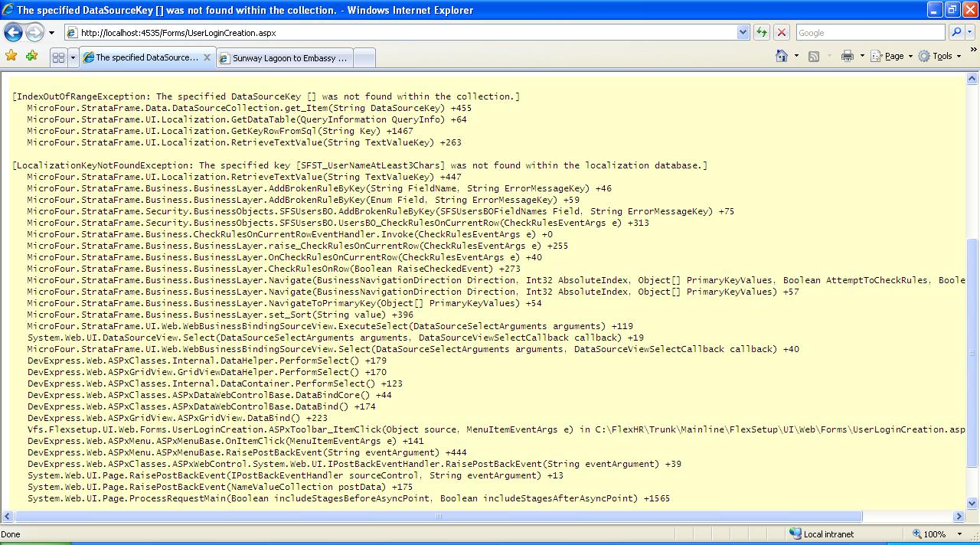
Task: Click the horizontal scrollbar thumb
Action: (x=438, y=517)
